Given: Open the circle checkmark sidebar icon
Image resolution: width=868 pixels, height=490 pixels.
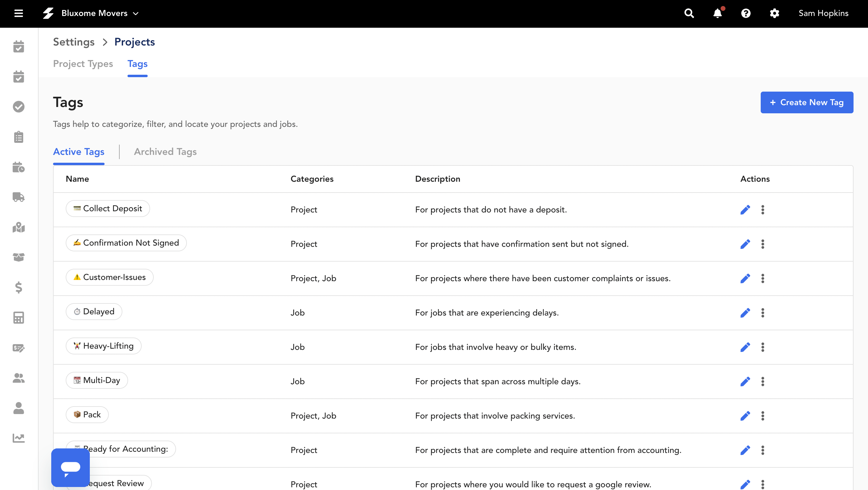Looking at the screenshot, I should (x=18, y=106).
